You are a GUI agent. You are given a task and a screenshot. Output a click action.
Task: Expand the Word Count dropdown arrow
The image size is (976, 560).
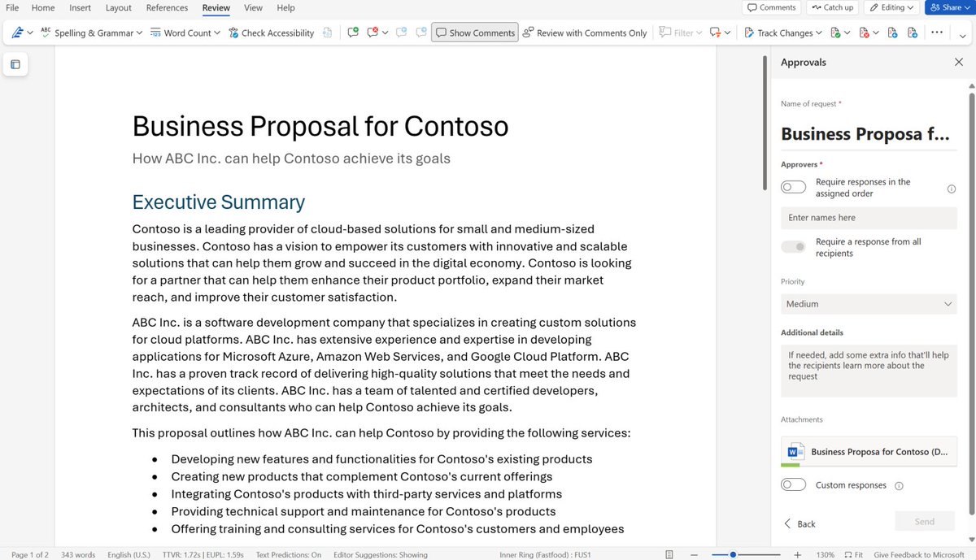217,33
